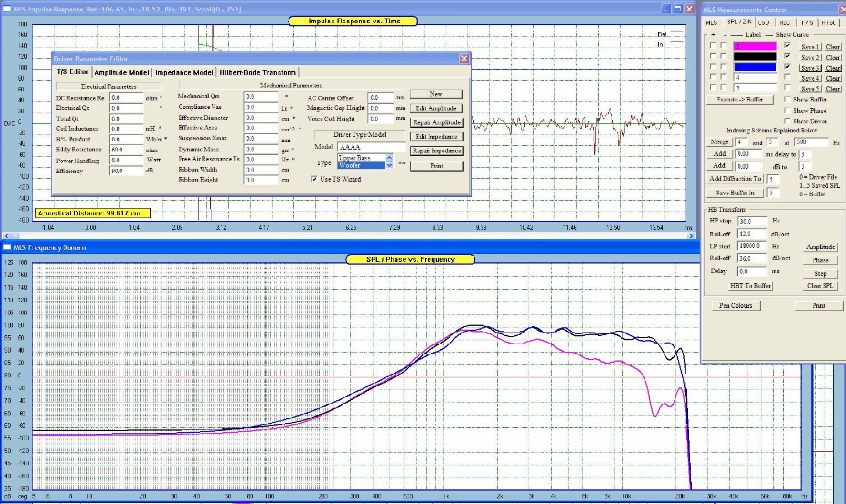Enable the Show Driver checkbox

788,121
